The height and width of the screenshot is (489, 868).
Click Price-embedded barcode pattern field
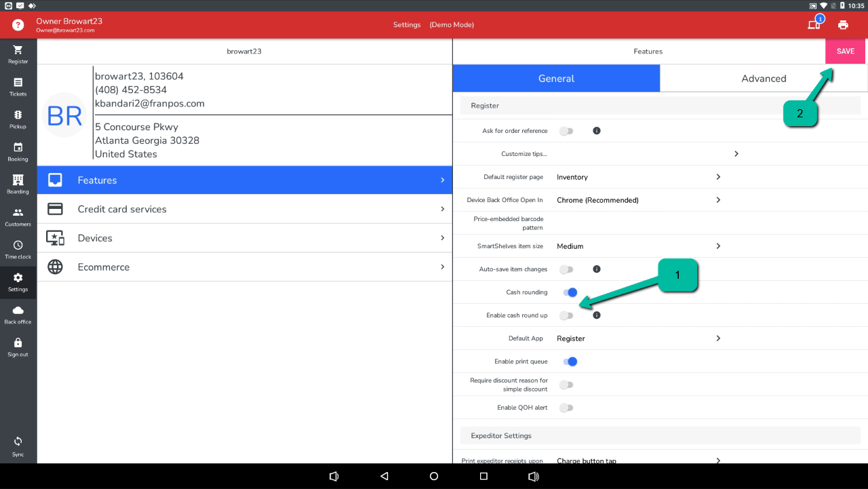[637, 223]
